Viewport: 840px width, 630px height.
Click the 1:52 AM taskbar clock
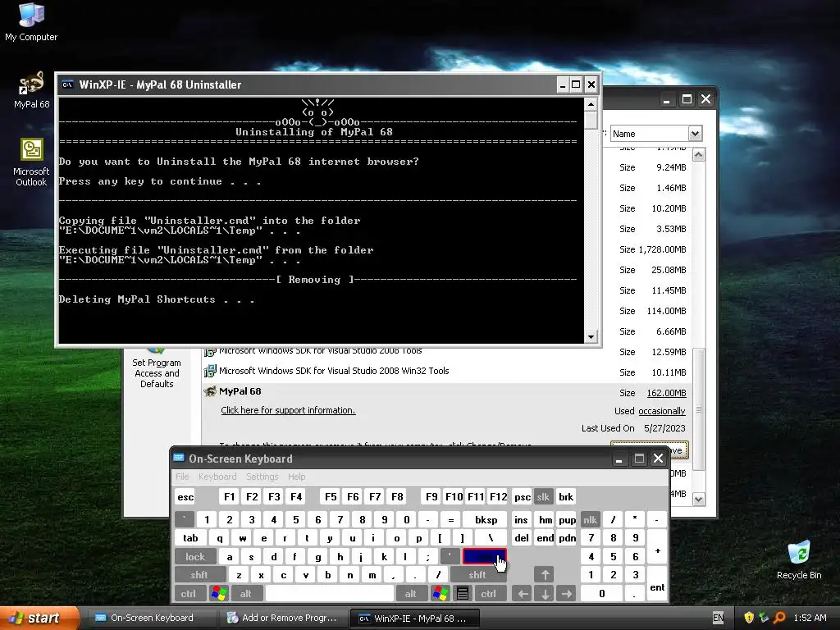coord(810,618)
